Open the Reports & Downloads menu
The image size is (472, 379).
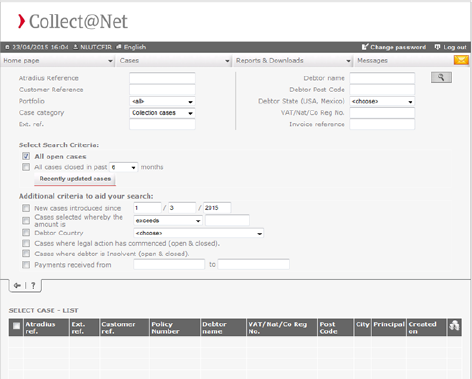(293, 61)
